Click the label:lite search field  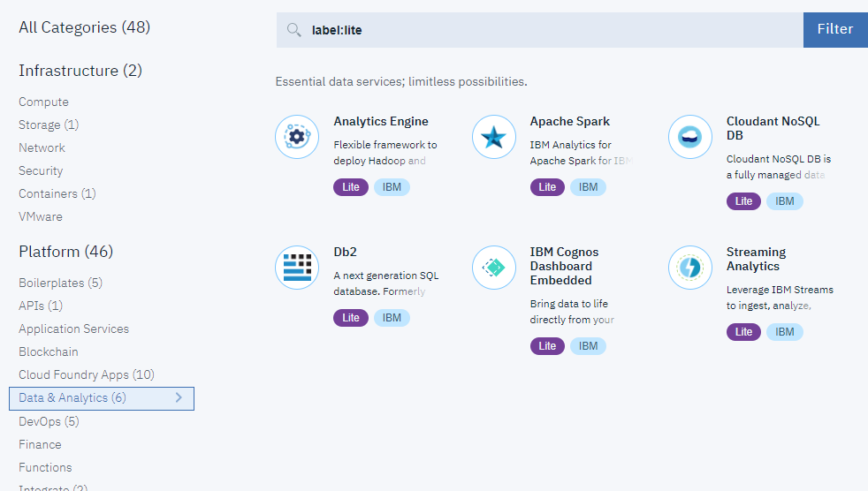540,30
